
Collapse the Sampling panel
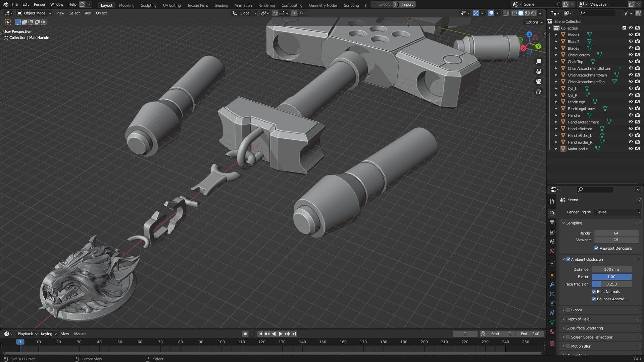[x=563, y=223]
